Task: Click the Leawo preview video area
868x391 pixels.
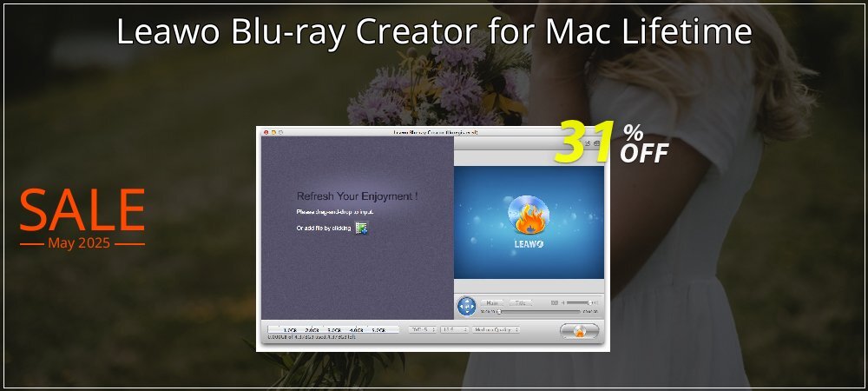Action: (529, 222)
